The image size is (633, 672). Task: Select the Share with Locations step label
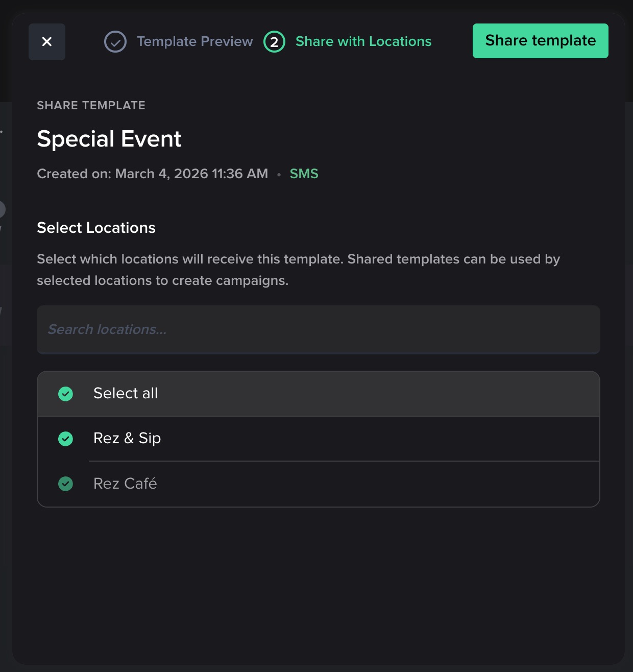[363, 41]
